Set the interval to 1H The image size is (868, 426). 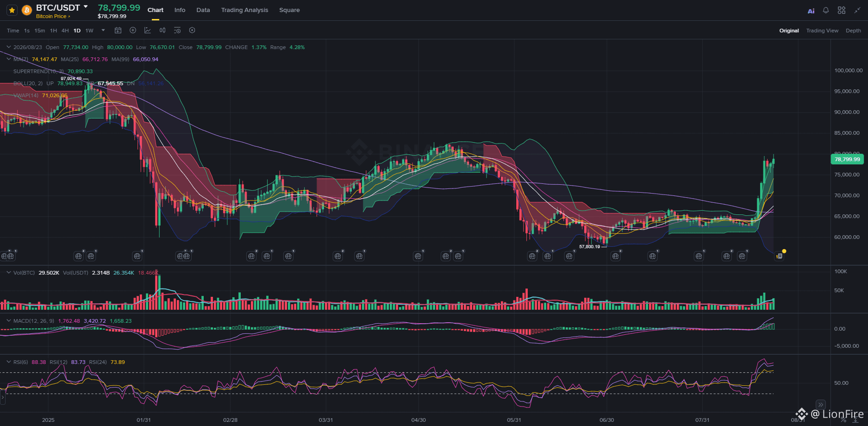pos(53,31)
